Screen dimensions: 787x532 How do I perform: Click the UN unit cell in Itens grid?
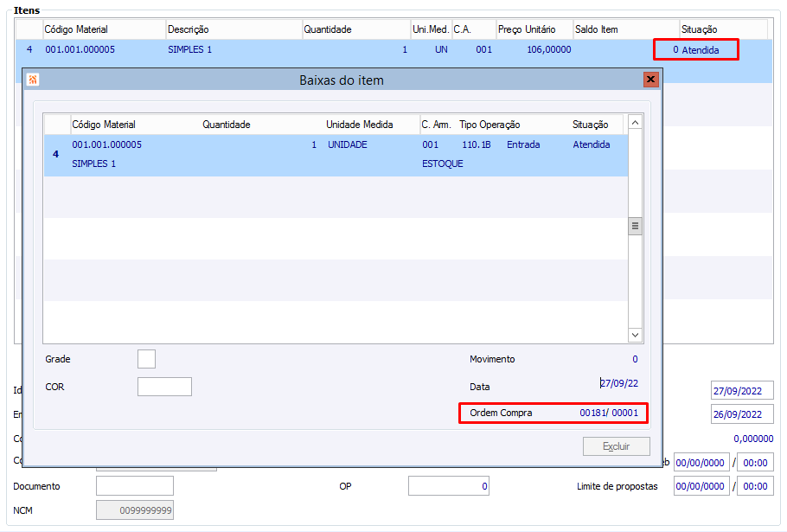441,49
